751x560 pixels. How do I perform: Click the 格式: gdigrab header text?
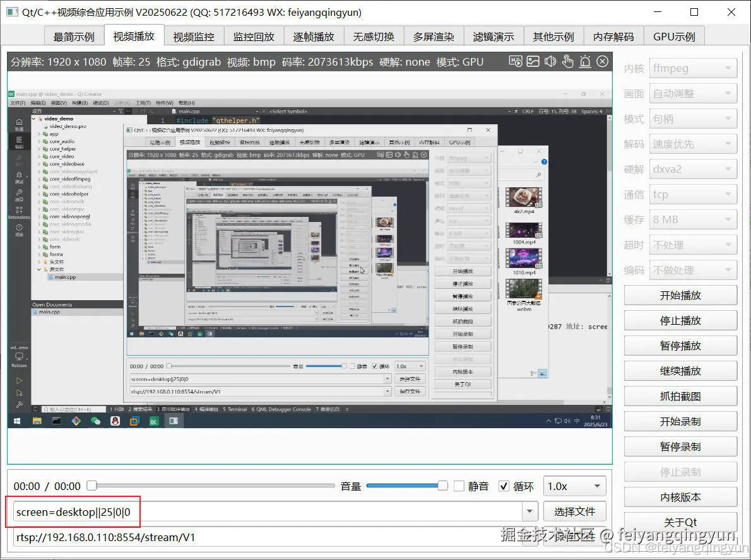tap(189, 62)
